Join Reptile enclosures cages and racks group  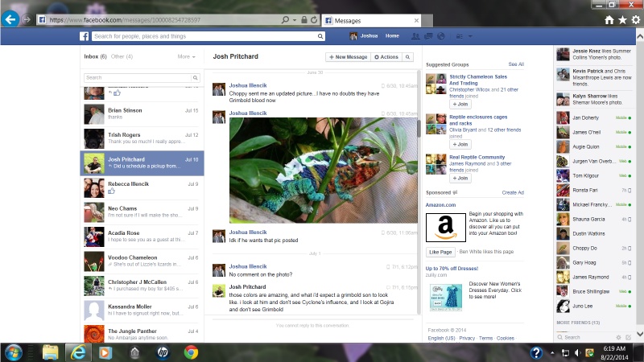[460, 145]
